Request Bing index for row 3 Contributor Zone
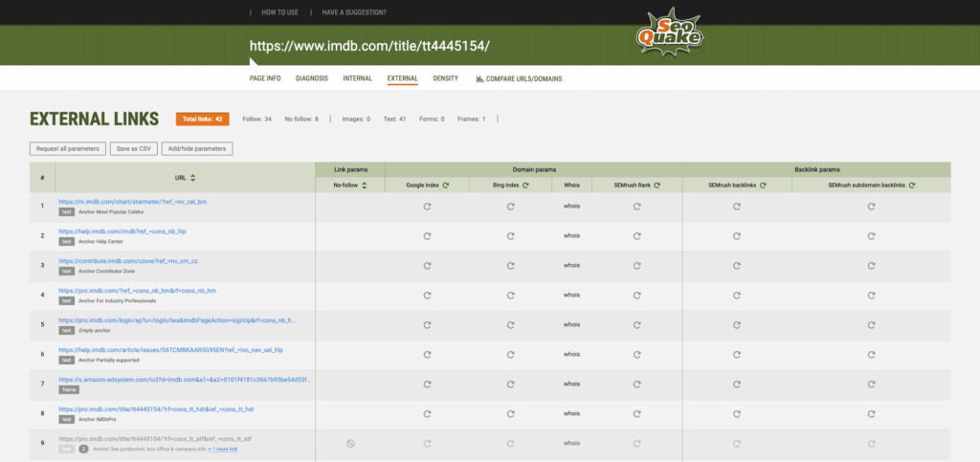The width and height of the screenshot is (980, 462). click(x=510, y=265)
